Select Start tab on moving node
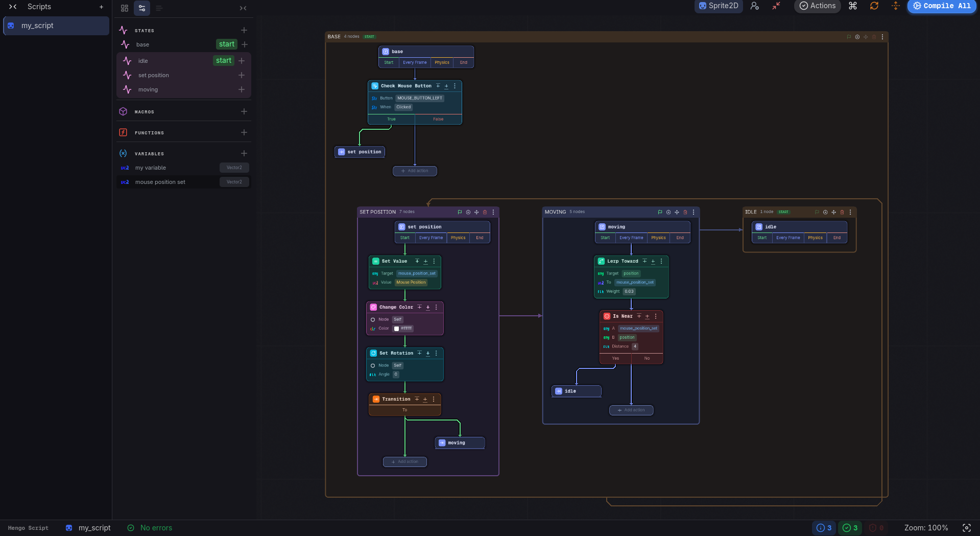 click(605, 238)
